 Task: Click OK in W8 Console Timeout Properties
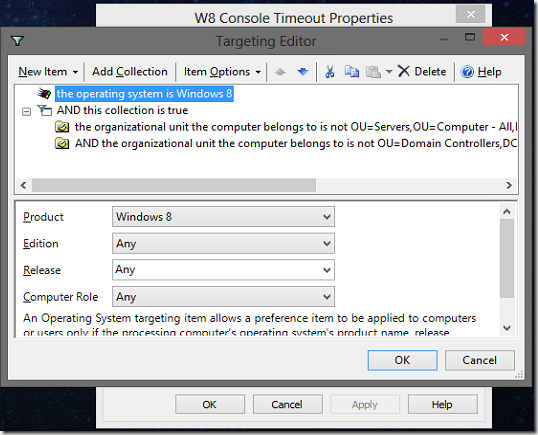tap(210, 404)
